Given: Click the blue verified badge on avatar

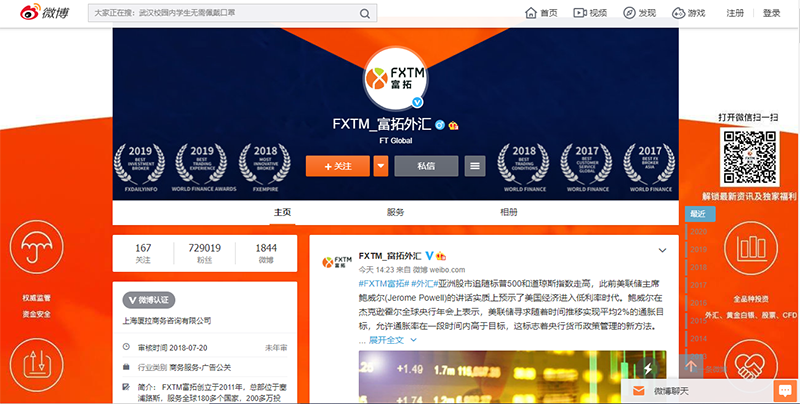Looking at the screenshot, I should [x=418, y=103].
